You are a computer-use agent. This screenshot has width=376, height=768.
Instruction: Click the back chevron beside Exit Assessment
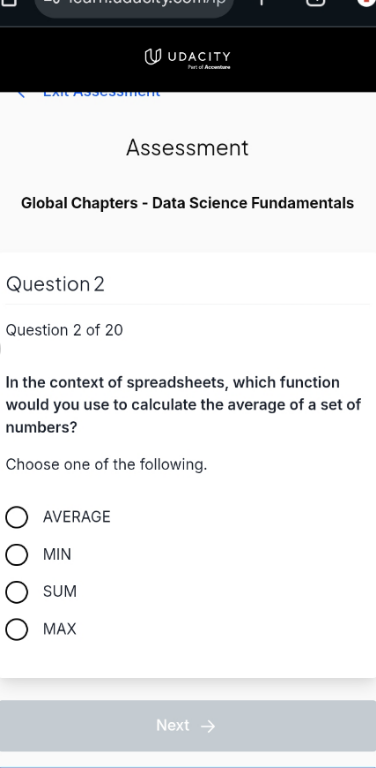pyautogui.click(x=21, y=94)
